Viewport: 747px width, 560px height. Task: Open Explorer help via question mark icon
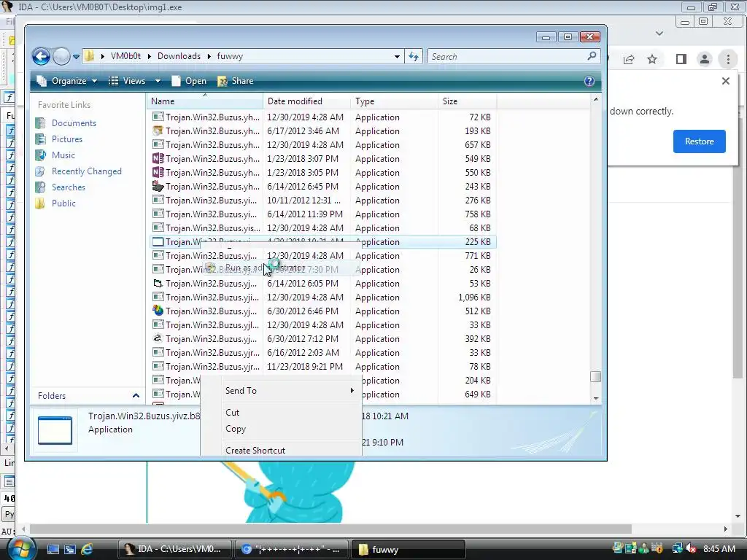pyautogui.click(x=589, y=81)
